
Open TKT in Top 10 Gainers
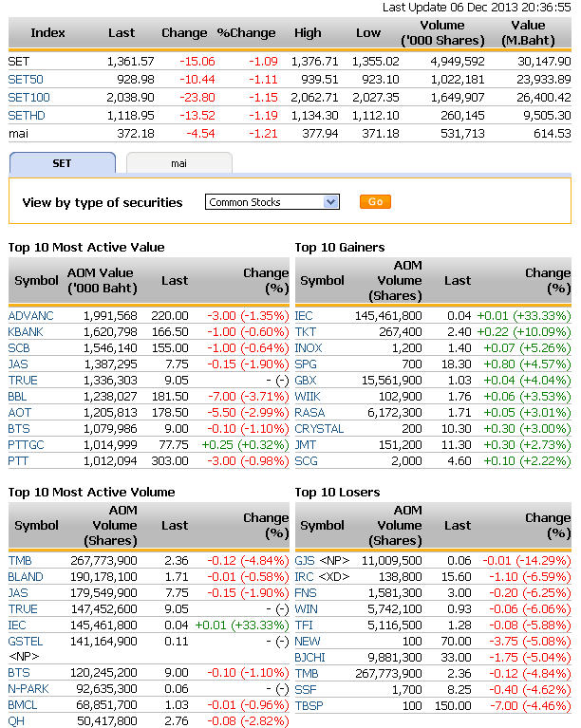coord(306,332)
